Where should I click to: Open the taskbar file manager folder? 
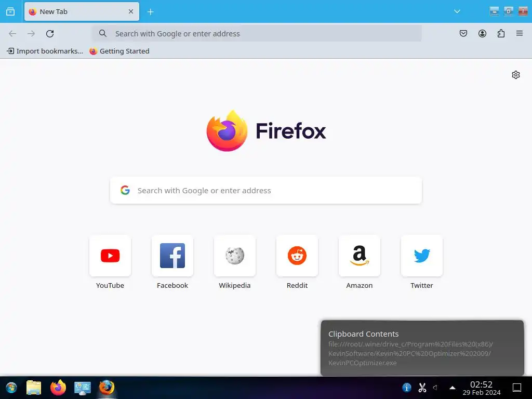point(34,388)
